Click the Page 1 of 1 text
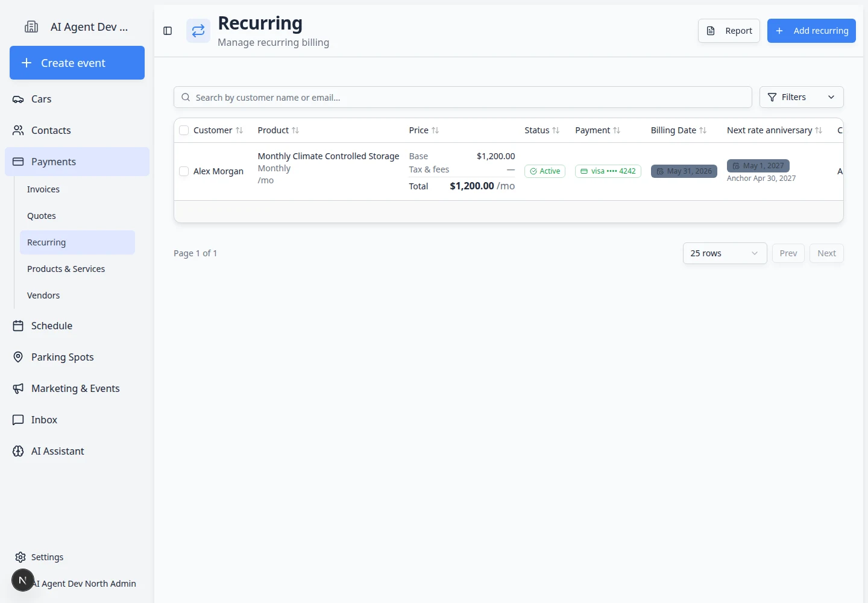 [195, 253]
